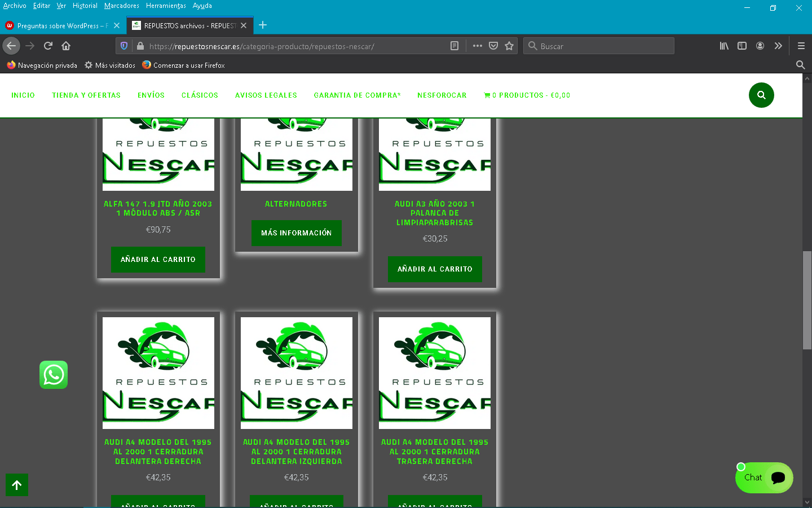Save page to Pocket

coord(493,46)
